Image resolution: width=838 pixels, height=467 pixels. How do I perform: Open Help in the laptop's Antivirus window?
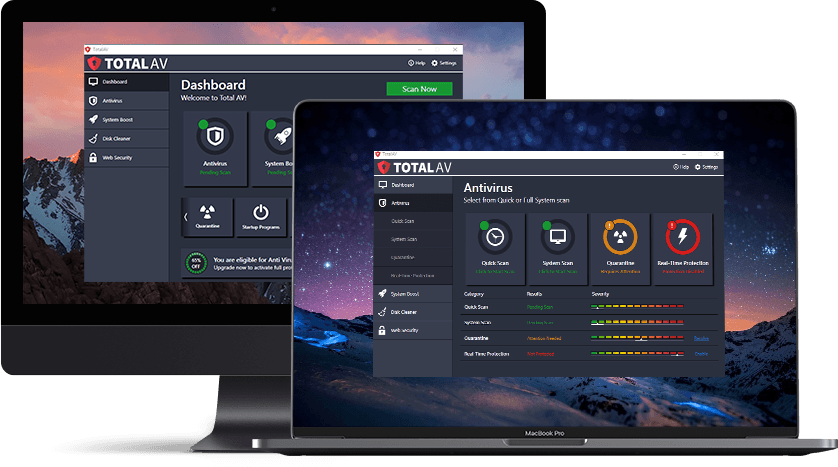click(x=681, y=167)
